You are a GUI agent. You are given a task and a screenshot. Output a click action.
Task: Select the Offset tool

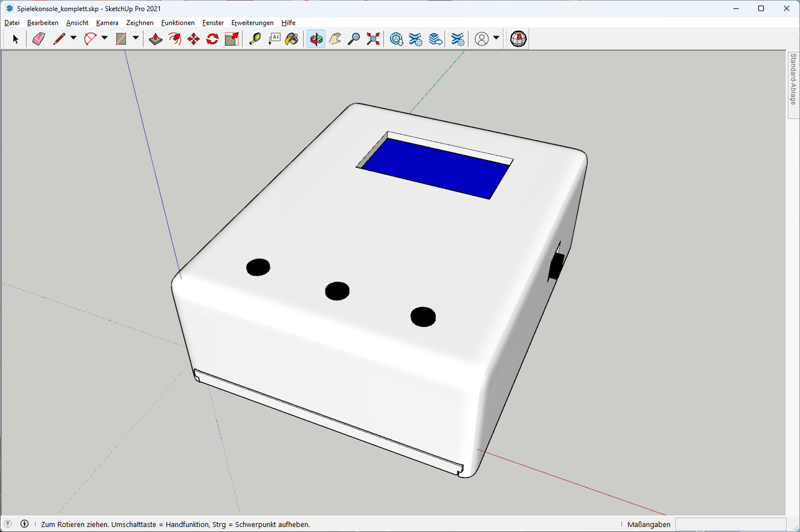[x=175, y=39]
